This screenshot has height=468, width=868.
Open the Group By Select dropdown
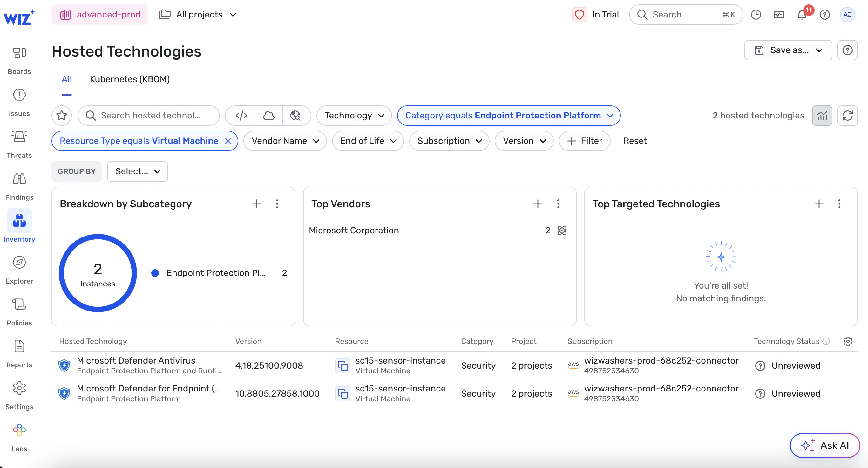pos(138,171)
